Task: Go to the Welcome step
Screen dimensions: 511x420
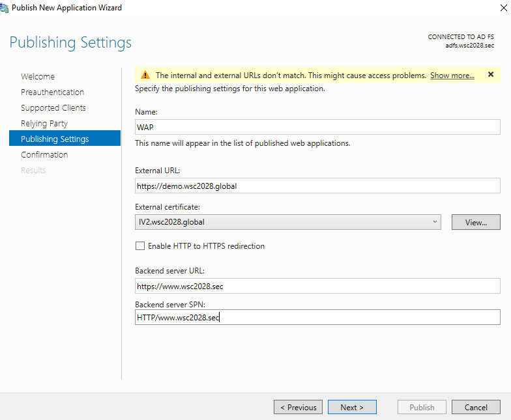Action: click(38, 77)
